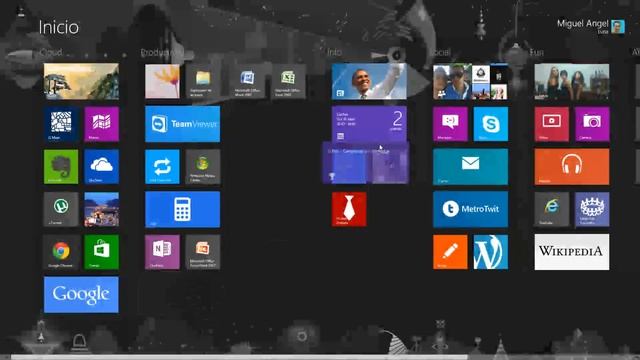The height and width of the screenshot is (360, 640).
Task: Open the green Evernote tile
Action: point(61,167)
